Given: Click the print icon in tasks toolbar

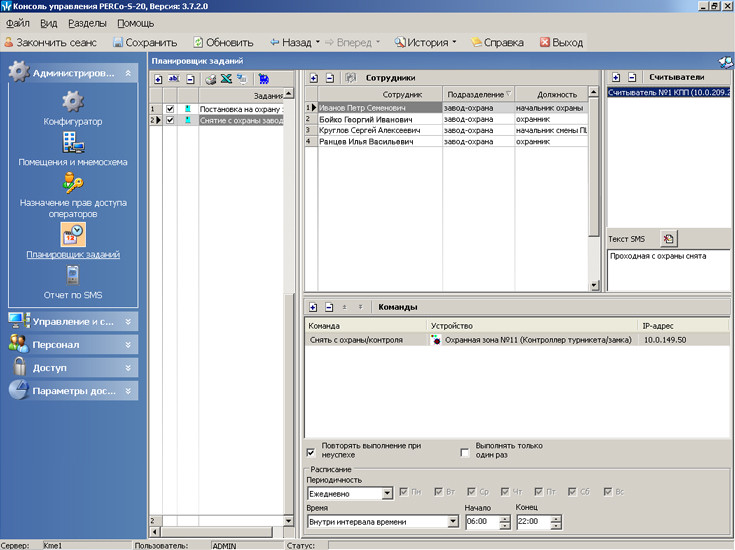Looking at the screenshot, I should pyautogui.click(x=211, y=79).
